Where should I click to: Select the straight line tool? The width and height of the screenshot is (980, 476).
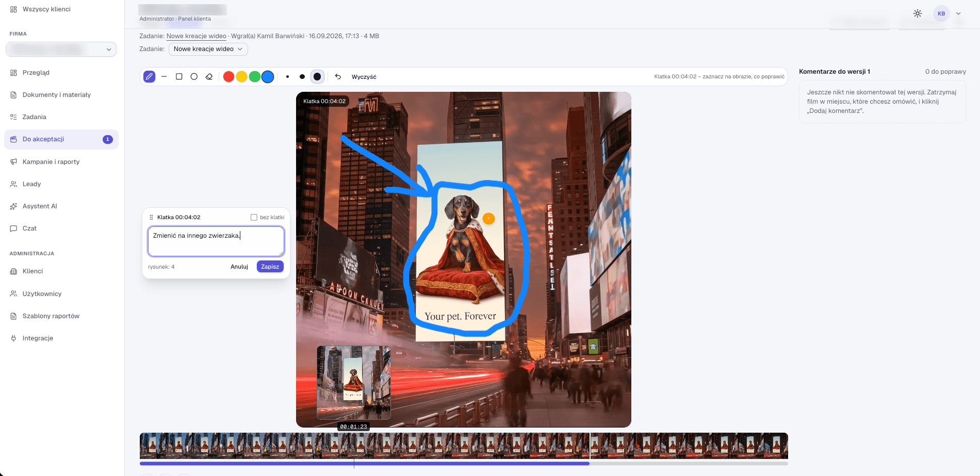click(164, 76)
